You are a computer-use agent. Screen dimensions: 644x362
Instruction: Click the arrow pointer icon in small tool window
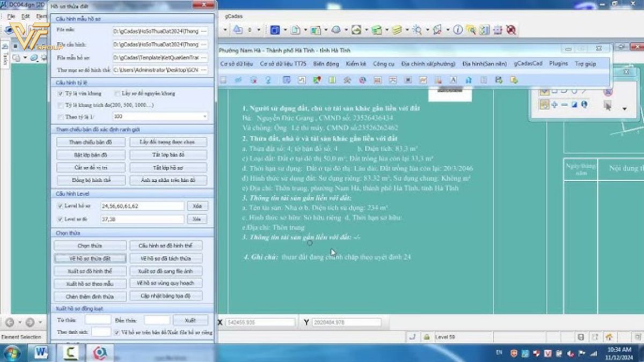(x=608, y=106)
